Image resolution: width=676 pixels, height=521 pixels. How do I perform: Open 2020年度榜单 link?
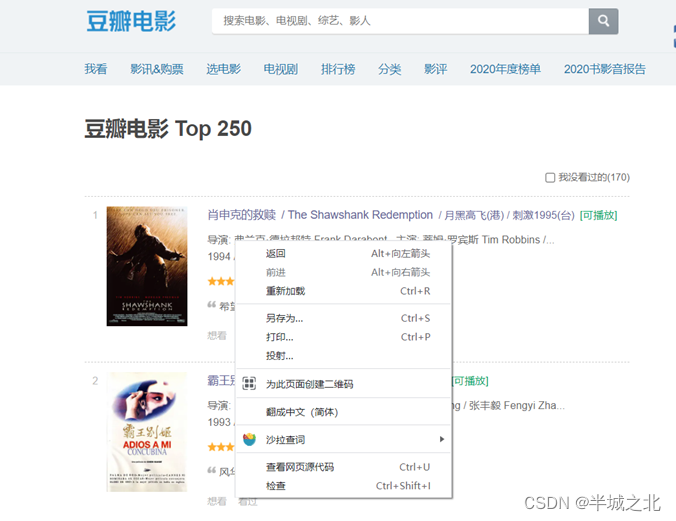[x=505, y=69]
